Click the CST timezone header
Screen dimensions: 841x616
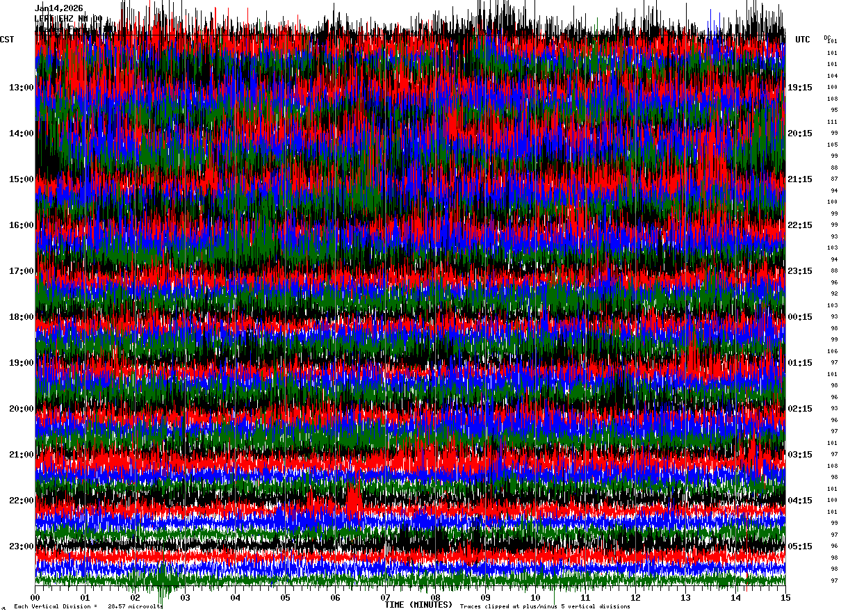[7, 40]
